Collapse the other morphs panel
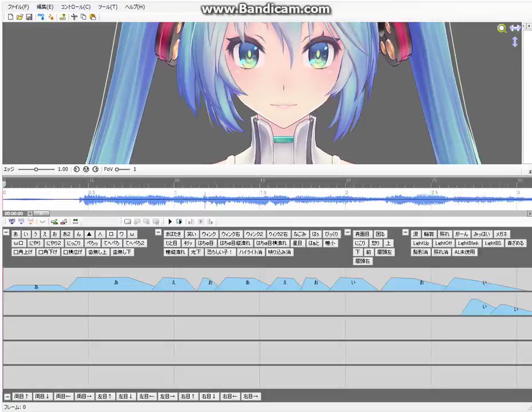This screenshot has height=412, width=532. pyautogui.click(x=406, y=232)
